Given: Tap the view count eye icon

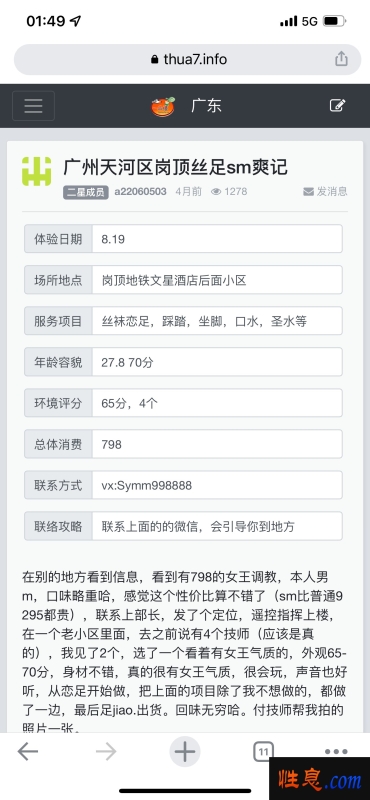Looking at the screenshot, I should pyautogui.click(x=216, y=192).
